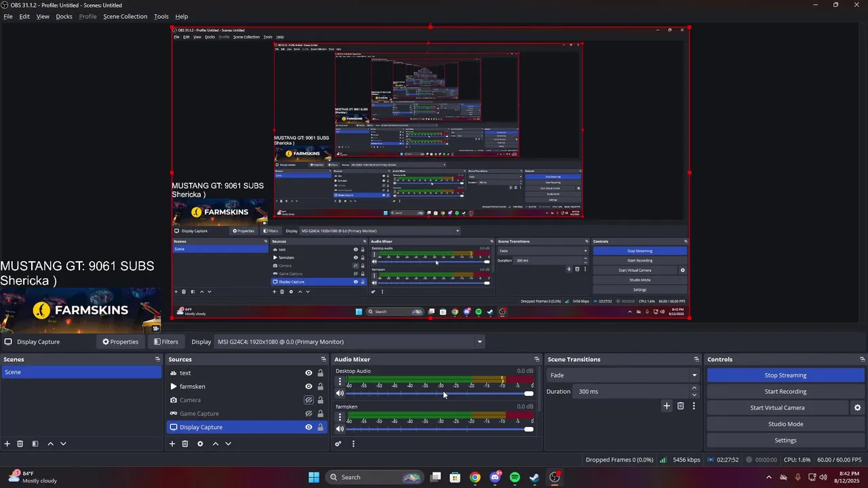
Task: Pop out the Controls dock icon
Action: 863,359
